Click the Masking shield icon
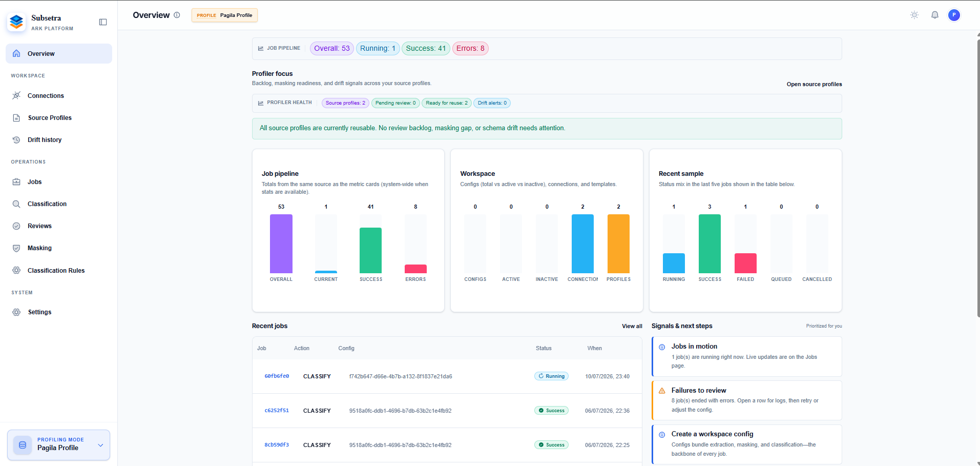 tap(16, 248)
